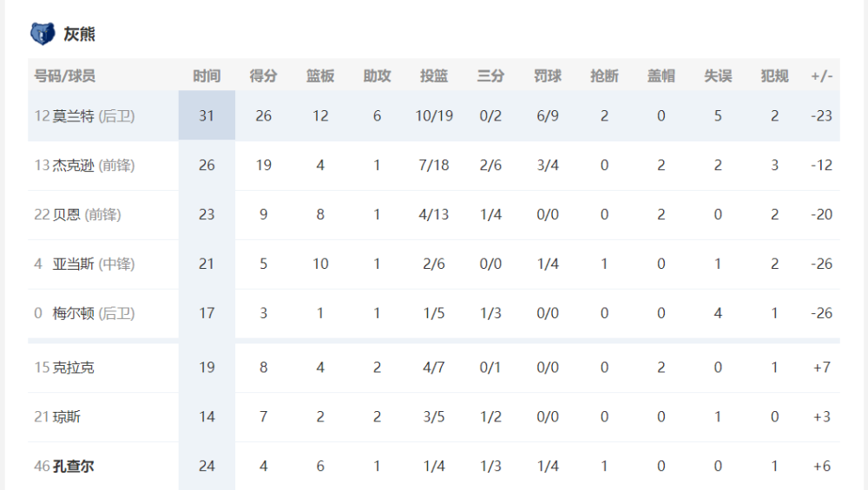Viewport: 868px width, 490px height.
Task: Click the 抢断 column header
Action: click(604, 75)
